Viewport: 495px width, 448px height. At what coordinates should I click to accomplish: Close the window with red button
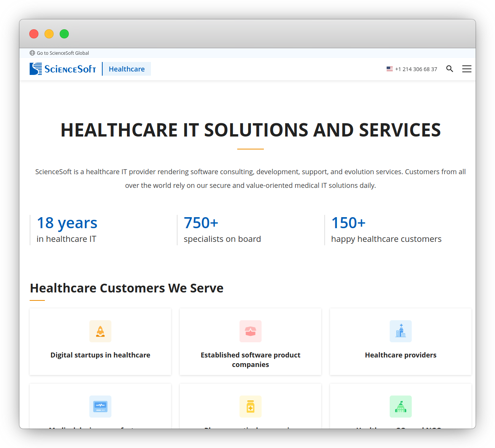34,34
